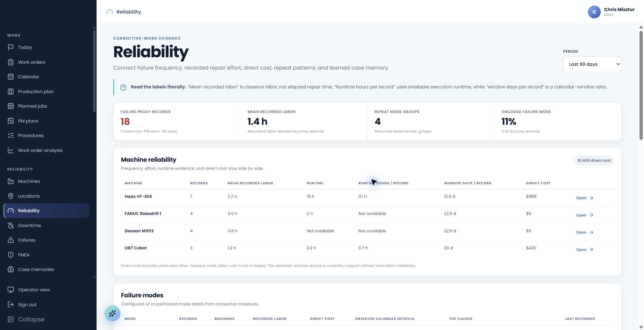Click the Last recorded column header

[x=580, y=319]
